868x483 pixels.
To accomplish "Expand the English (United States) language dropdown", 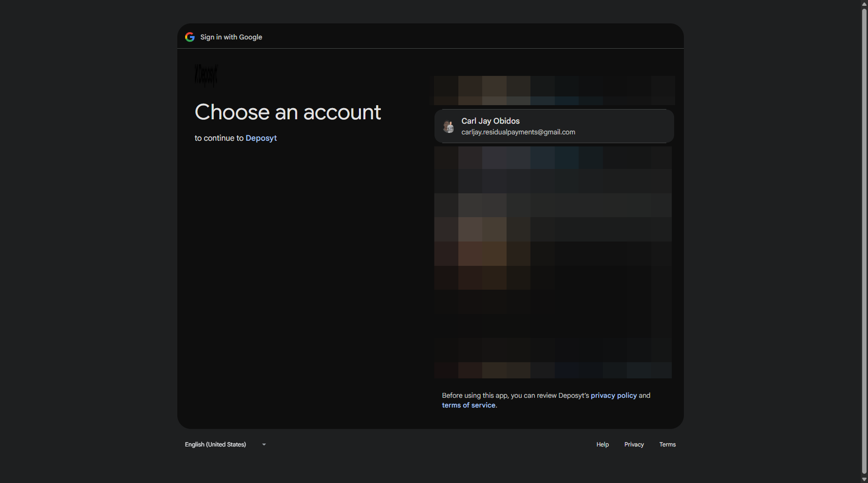I will point(226,445).
